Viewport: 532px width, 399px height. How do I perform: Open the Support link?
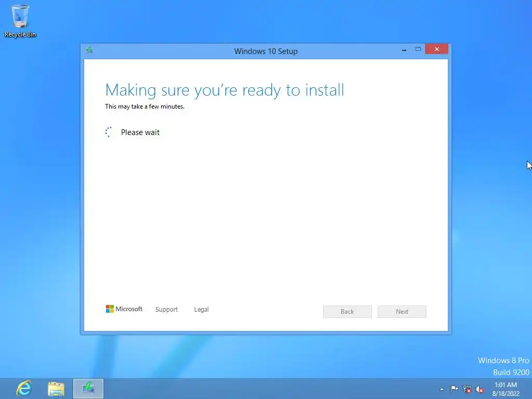point(166,310)
